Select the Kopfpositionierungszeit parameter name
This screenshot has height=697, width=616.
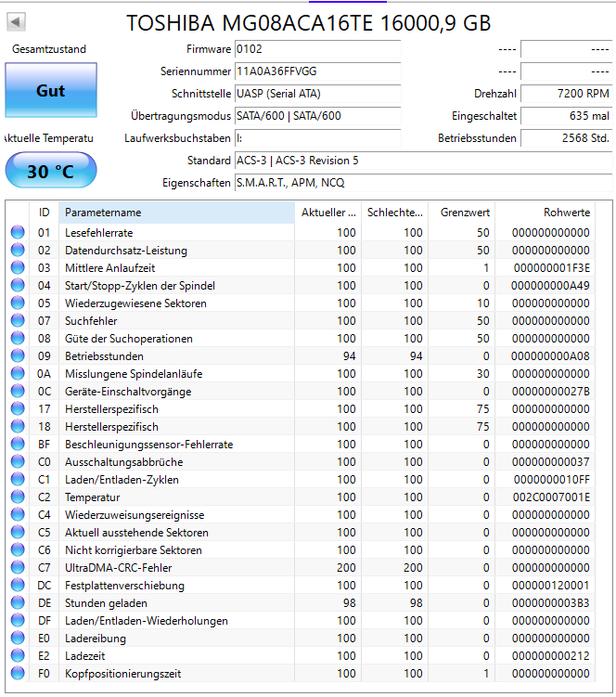tap(122, 674)
